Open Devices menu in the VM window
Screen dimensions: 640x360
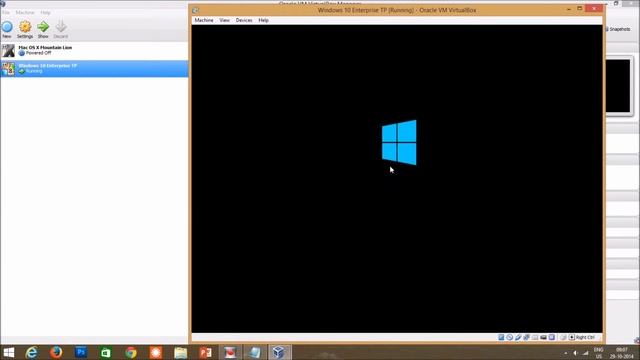click(x=244, y=20)
